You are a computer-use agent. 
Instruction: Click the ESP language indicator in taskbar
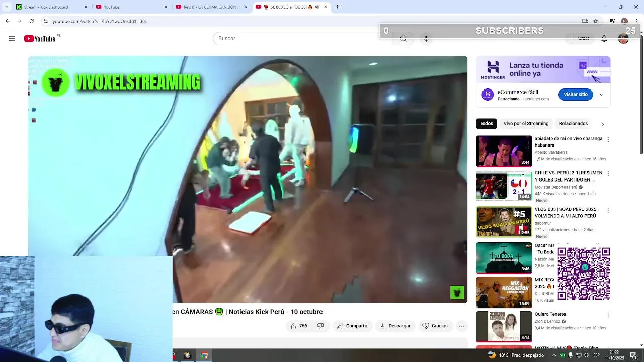coord(596,355)
